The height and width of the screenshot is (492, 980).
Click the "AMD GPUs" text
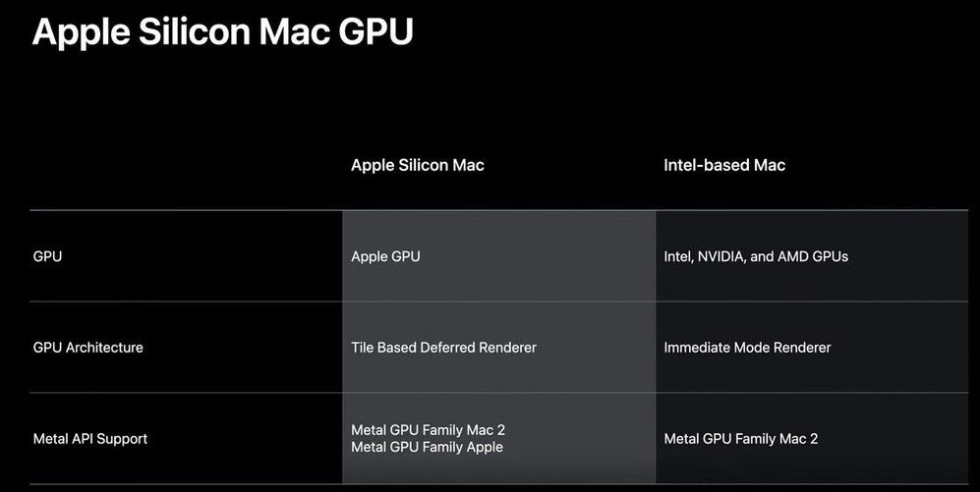[x=813, y=256]
